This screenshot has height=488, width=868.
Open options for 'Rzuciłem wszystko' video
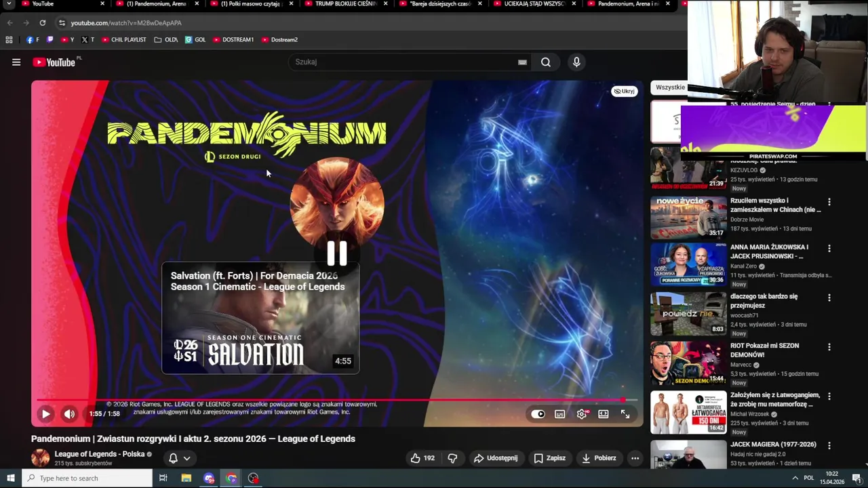[x=829, y=202]
